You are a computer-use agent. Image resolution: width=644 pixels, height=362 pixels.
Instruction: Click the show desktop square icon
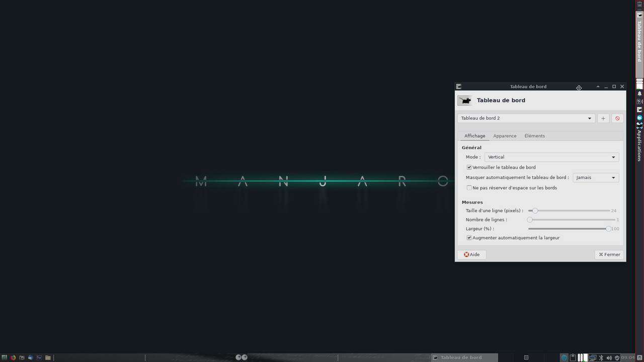tap(526, 357)
